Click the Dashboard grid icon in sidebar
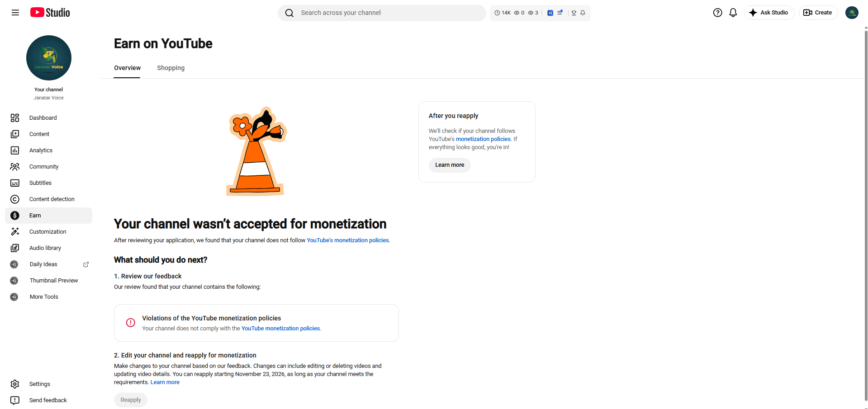Image resolution: width=868 pixels, height=409 pixels. click(x=15, y=118)
